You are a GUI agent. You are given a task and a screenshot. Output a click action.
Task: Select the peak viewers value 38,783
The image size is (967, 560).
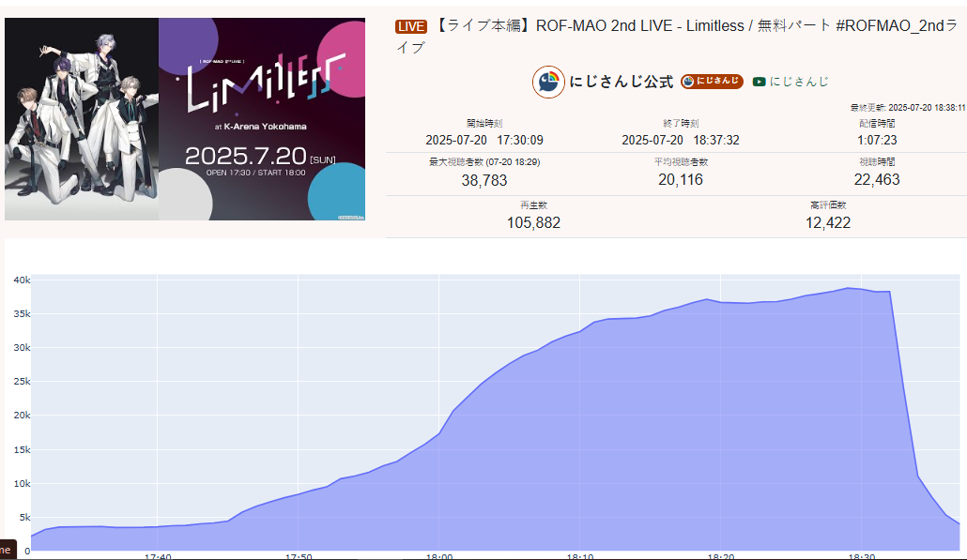click(484, 180)
